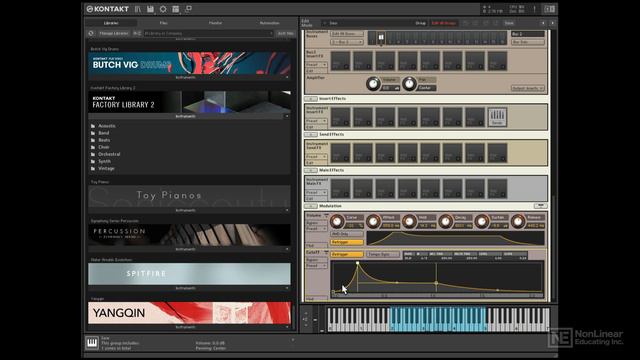This screenshot has height=360, width=640.
Task: Switch to the Files tab
Action: click(163, 23)
